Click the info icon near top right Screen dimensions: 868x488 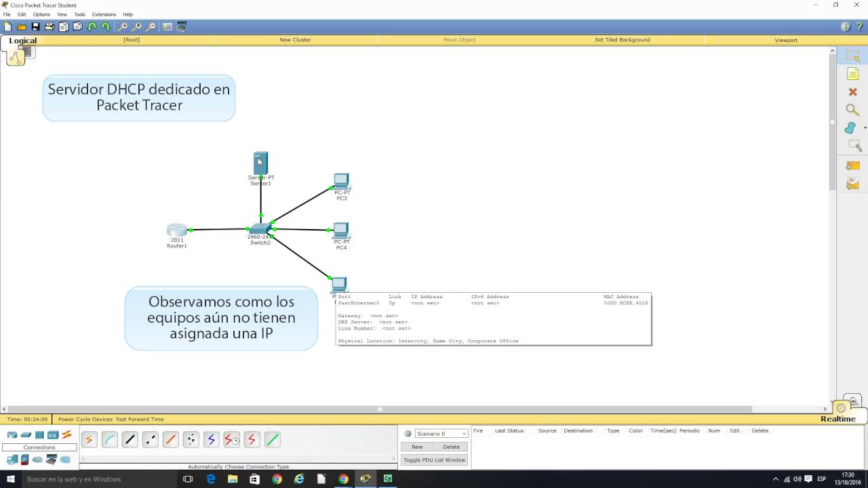click(845, 26)
